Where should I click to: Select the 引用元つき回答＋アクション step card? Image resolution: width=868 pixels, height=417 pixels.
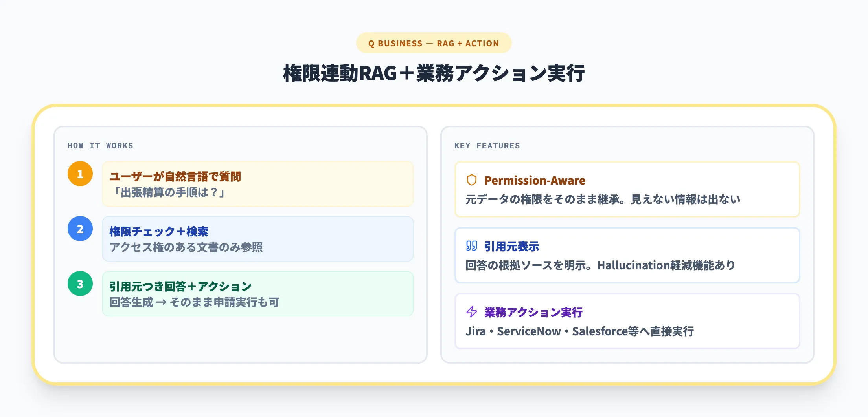pyautogui.click(x=258, y=294)
